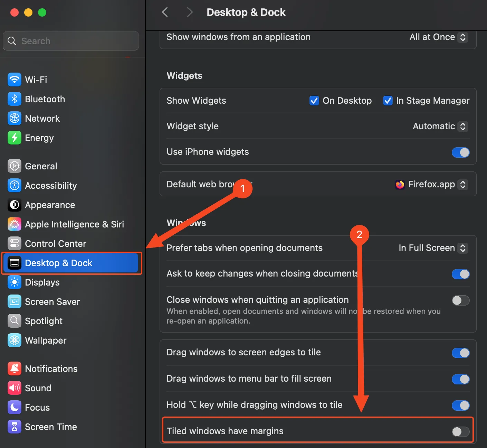This screenshot has width=487, height=448.
Task: Select Bluetooth label in the sidebar
Action: tap(45, 99)
